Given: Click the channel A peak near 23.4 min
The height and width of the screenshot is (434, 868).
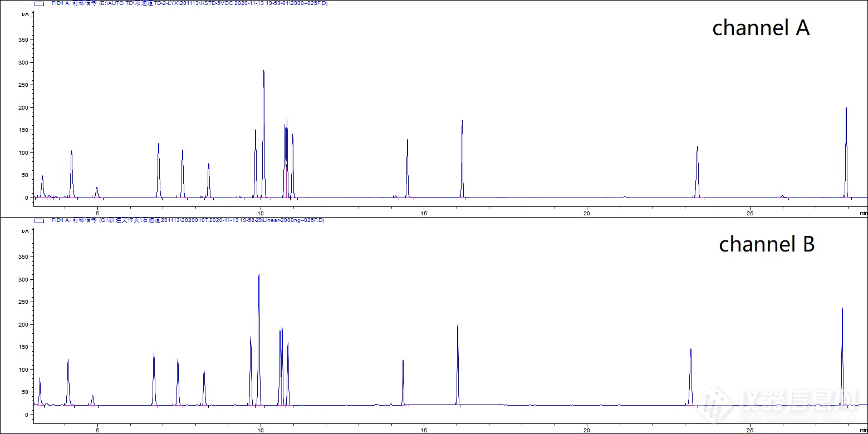Looking at the screenshot, I should pos(697,172).
